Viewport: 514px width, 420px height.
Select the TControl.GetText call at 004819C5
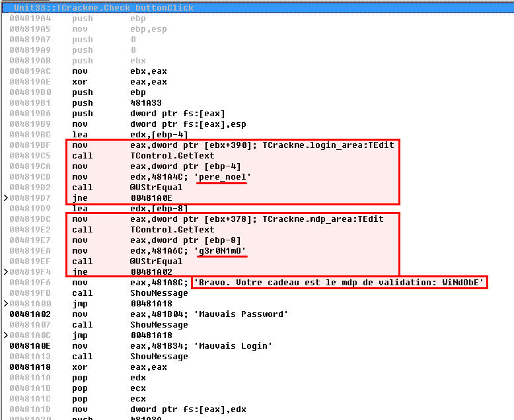click(x=157, y=155)
